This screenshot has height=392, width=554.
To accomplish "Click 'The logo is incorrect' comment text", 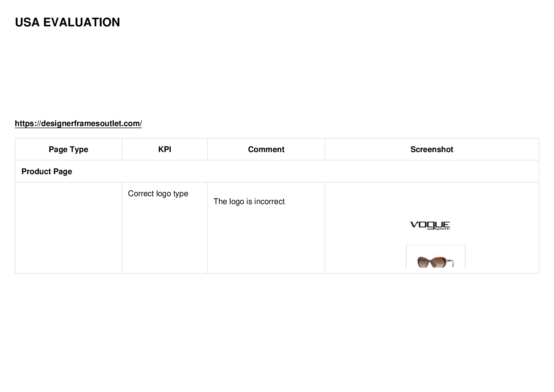I will point(249,201).
